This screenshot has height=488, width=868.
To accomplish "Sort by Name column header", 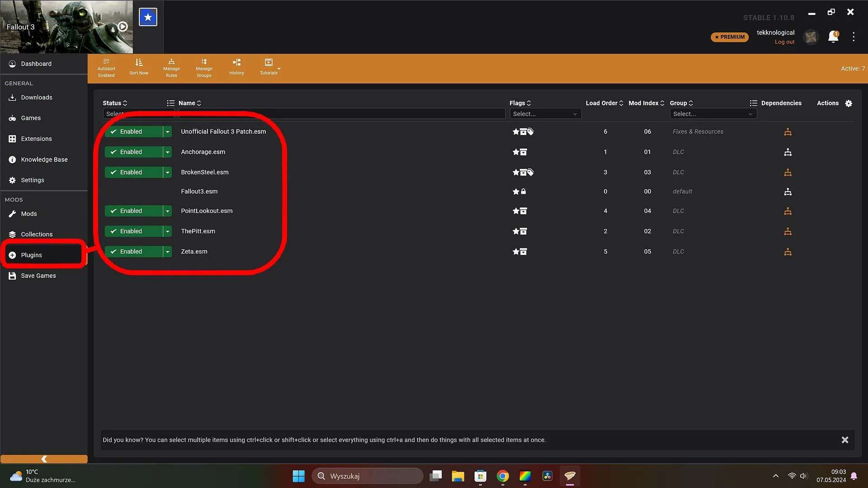I will pyautogui.click(x=189, y=103).
